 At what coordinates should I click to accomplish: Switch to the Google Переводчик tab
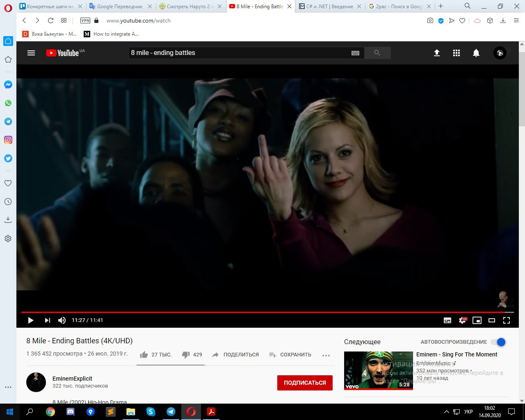[120, 7]
